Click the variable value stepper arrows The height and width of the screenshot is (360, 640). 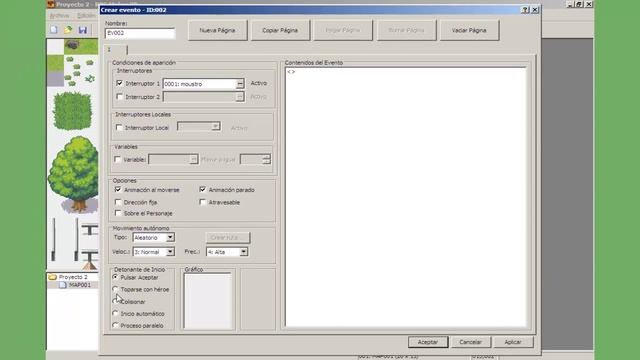[267, 159]
